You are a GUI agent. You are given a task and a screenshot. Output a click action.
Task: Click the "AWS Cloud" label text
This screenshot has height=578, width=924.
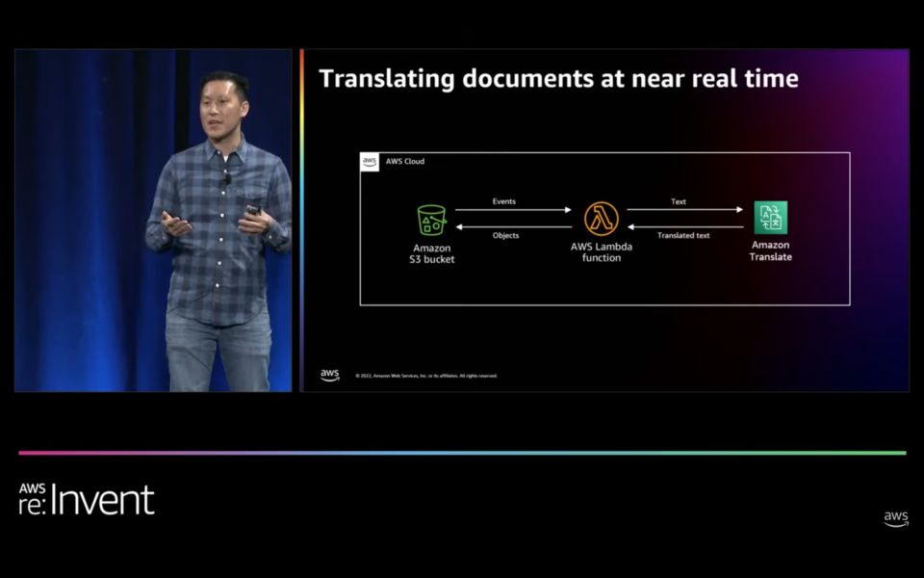point(405,162)
